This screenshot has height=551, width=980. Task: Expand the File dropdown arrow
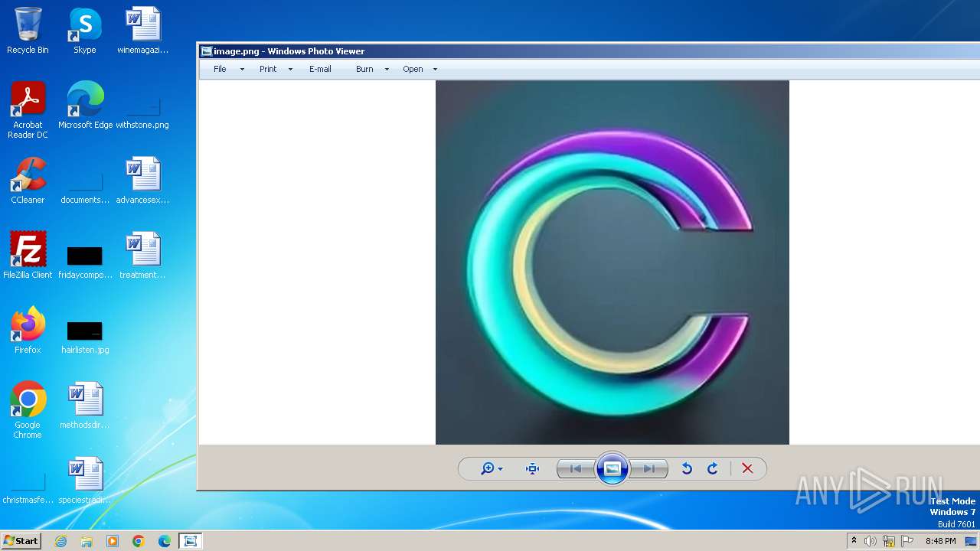242,69
